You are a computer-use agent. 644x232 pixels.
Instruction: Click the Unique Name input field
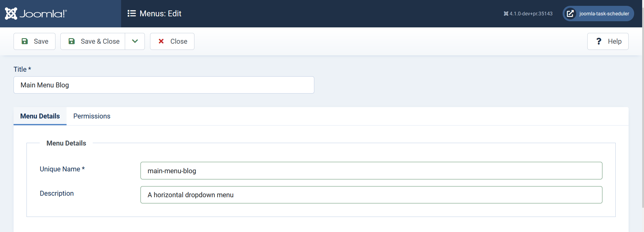371,171
